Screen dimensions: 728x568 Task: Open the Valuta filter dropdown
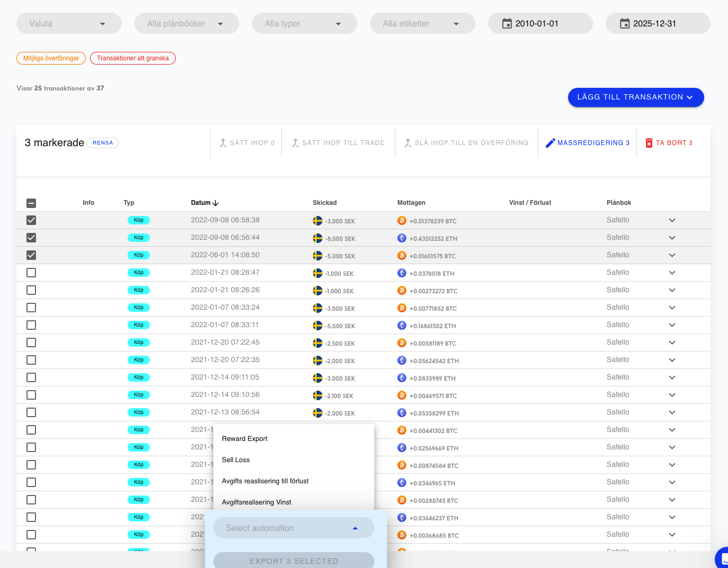point(69,23)
